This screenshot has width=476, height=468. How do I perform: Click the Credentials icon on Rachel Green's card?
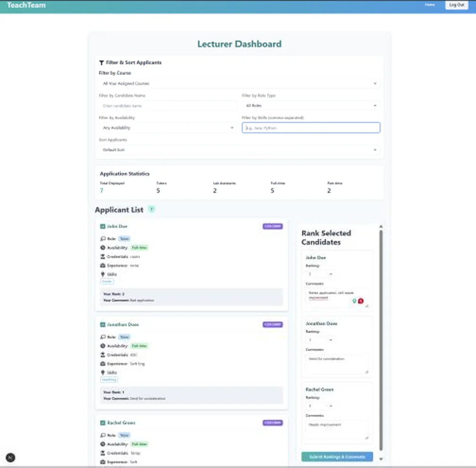[x=102, y=453]
